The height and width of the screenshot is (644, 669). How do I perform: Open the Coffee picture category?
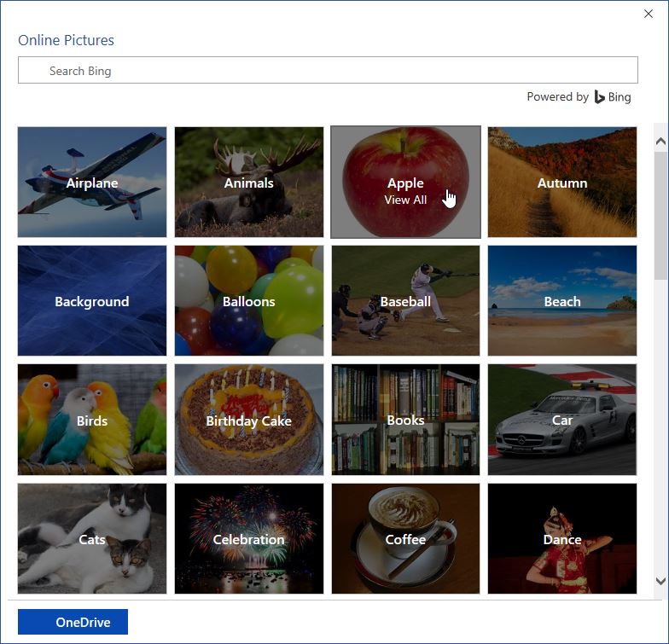pos(406,539)
